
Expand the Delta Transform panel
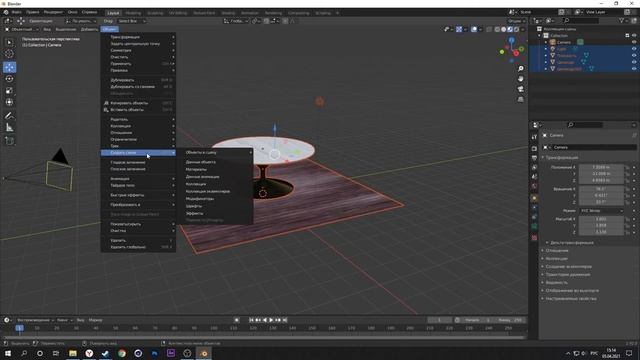[571, 242]
